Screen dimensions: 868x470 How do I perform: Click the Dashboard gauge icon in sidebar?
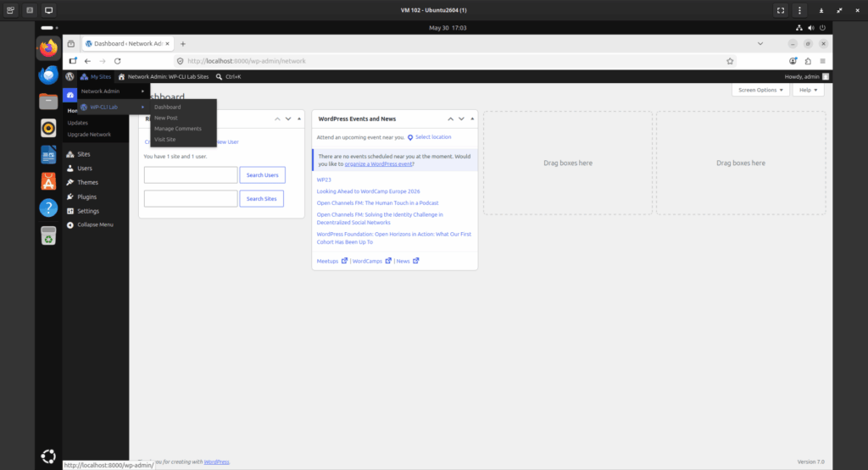70,95
